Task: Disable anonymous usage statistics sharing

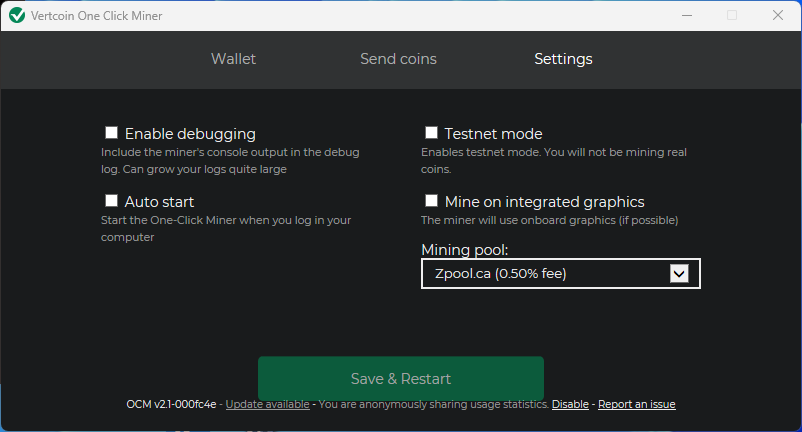Action: click(570, 404)
